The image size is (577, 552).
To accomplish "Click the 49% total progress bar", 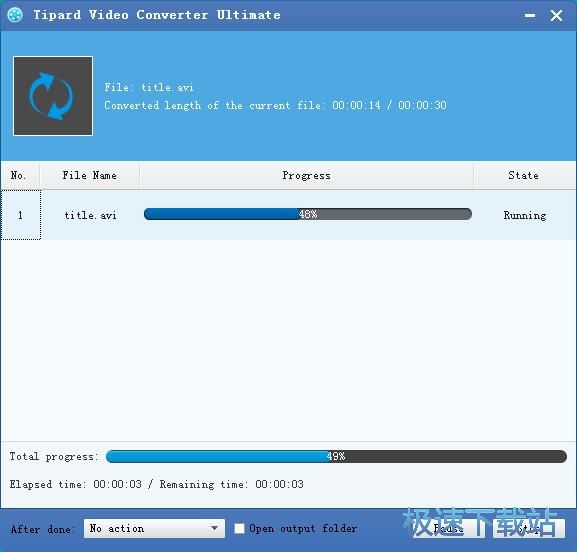I will pyautogui.click(x=336, y=456).
